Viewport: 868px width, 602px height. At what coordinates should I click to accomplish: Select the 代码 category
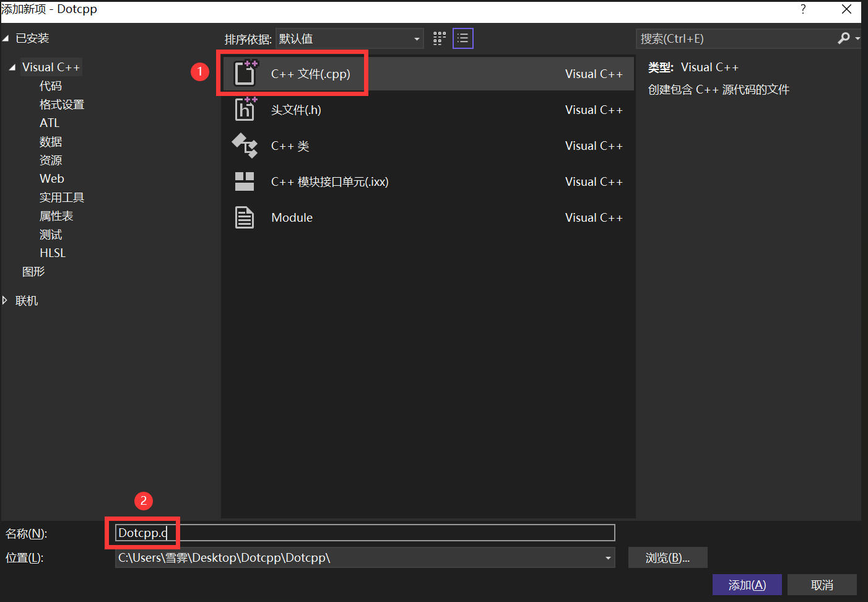(x=51, y=85)
